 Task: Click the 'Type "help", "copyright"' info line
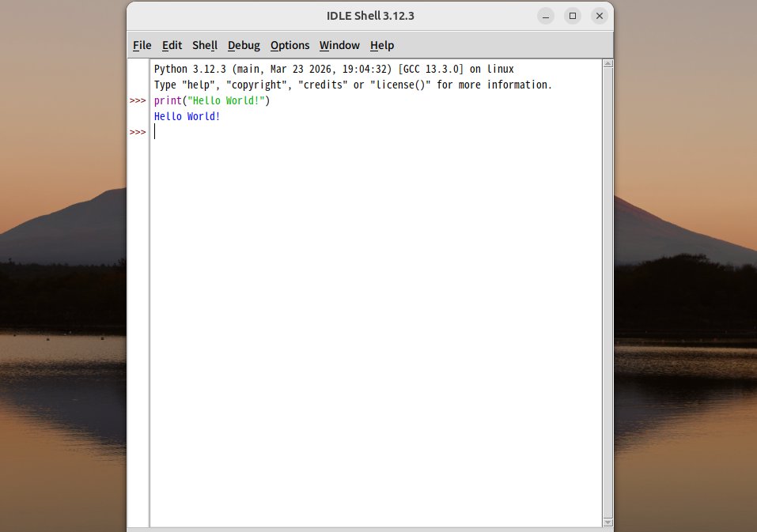(353, 85)
